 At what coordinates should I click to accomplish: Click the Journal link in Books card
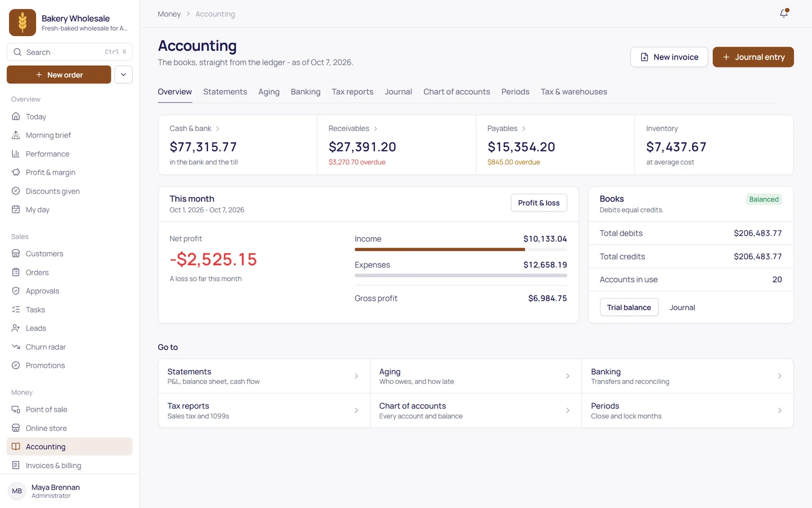pos(682,307)
